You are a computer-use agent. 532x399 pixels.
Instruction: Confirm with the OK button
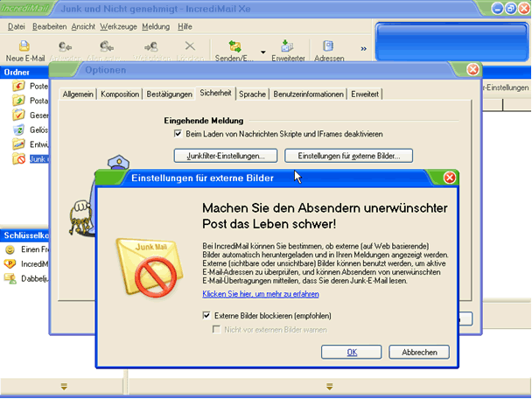(352, 352)
